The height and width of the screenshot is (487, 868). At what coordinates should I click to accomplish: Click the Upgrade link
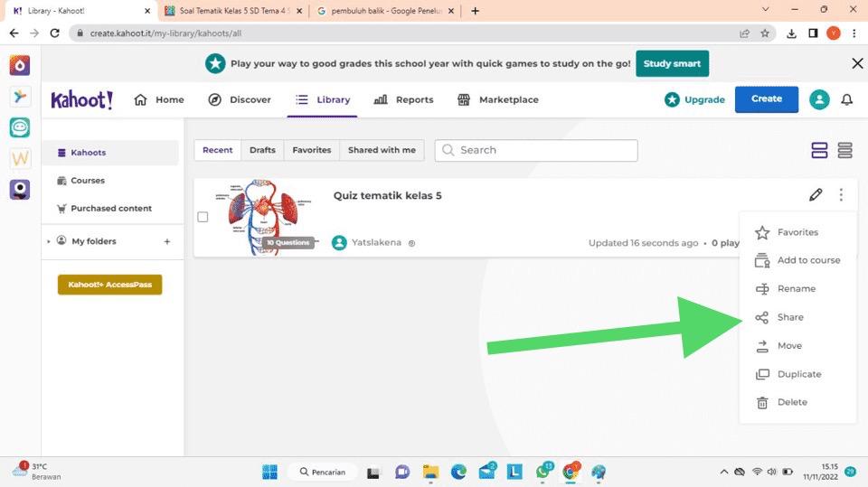tap(694, 99)
